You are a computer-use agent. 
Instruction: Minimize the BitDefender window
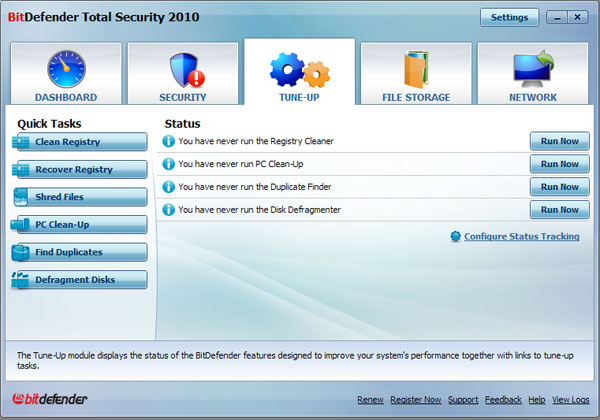[x=558, y=18]
